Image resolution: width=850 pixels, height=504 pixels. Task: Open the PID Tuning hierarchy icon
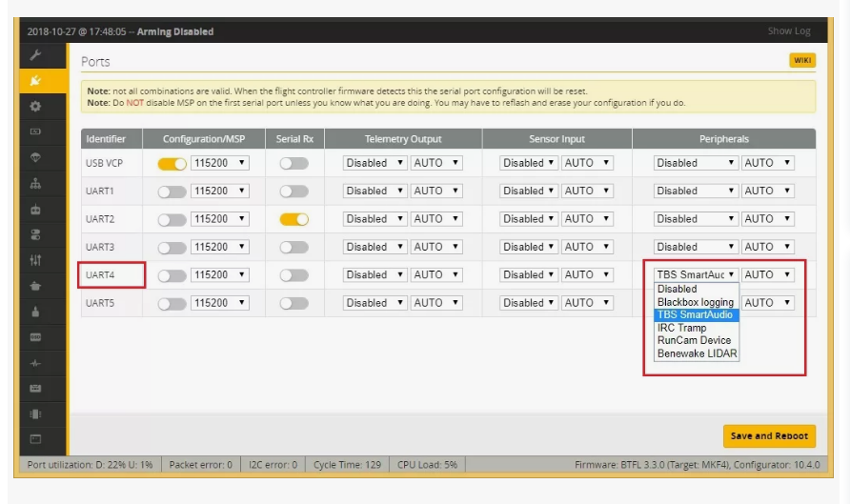tap(36, 184)
